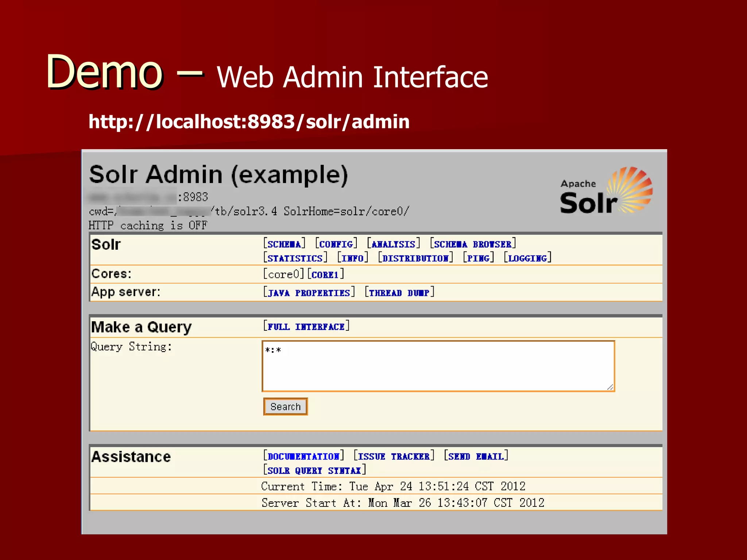Click the localhost:8983/solr/admin URL text
The height and width of the screenshot is (560, 747).
pos(249,121)
